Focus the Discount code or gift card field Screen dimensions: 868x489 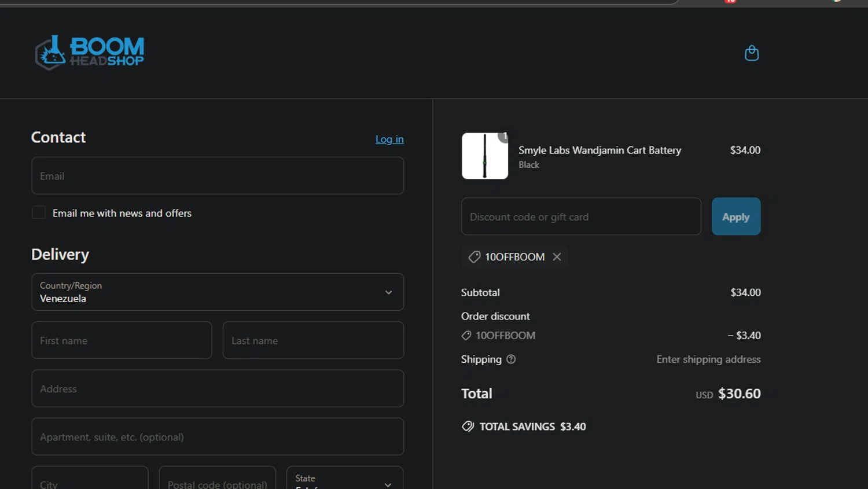coord(581,216)
